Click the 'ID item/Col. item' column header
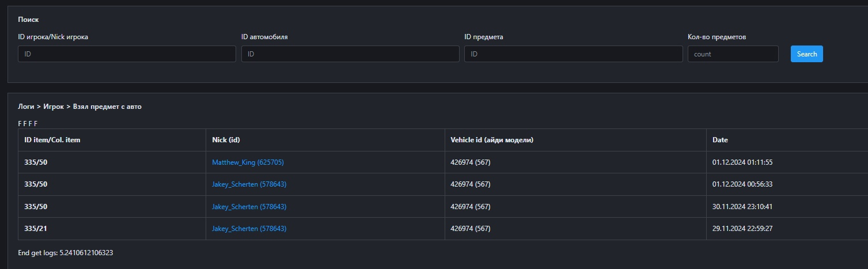 pos(52,140)
